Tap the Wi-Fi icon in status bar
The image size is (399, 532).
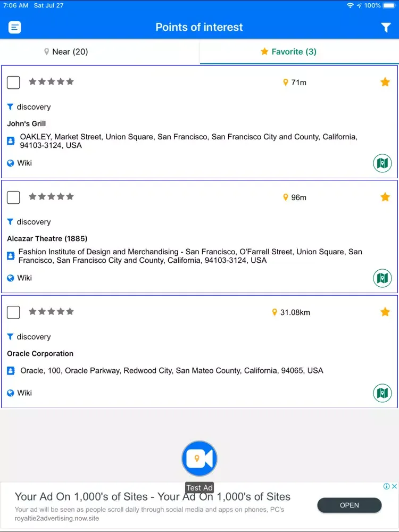[350, 5]
